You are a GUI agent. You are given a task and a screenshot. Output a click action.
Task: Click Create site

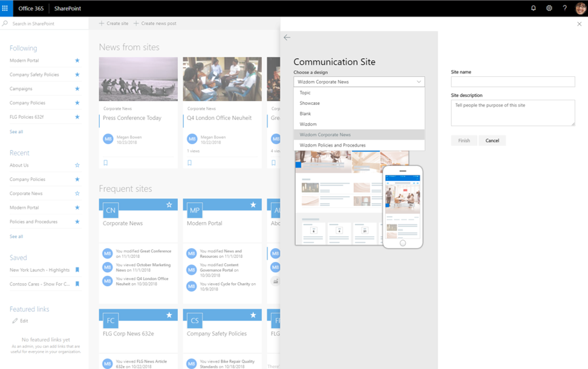point(114,23)
